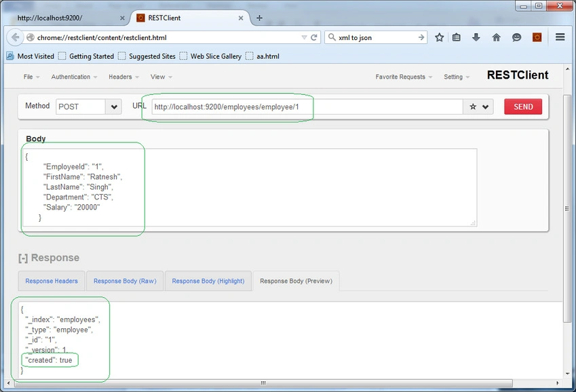Select Response Body (Preview) tab
The height and width of the screenshot is (392, 576).
coord(296,281)
